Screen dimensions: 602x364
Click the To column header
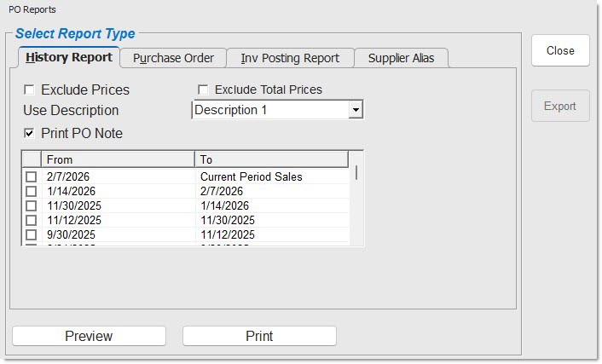point(271,159)
